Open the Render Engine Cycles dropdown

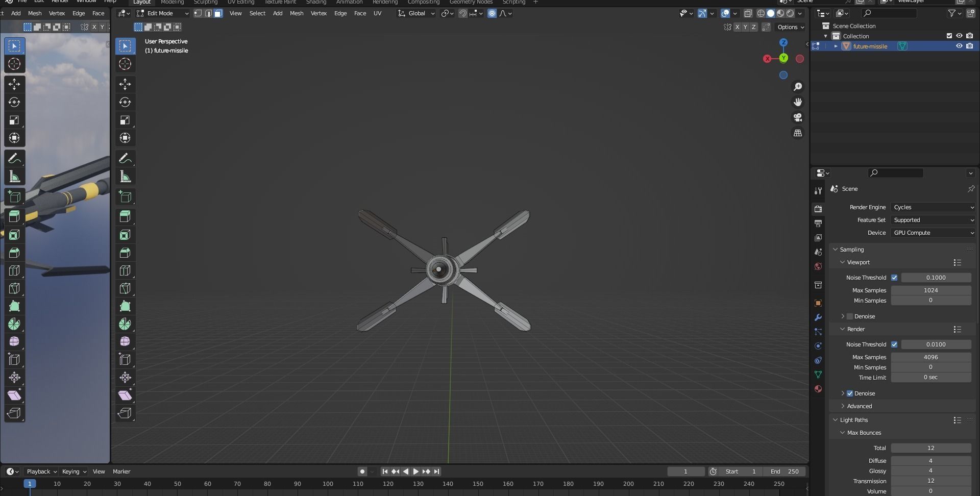point(933,207)
